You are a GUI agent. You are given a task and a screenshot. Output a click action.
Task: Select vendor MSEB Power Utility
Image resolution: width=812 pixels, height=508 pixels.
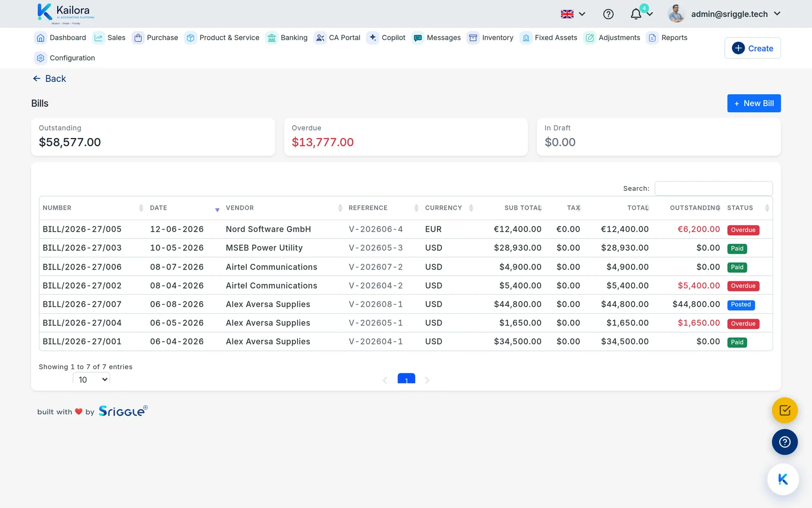tap(264, 248)
